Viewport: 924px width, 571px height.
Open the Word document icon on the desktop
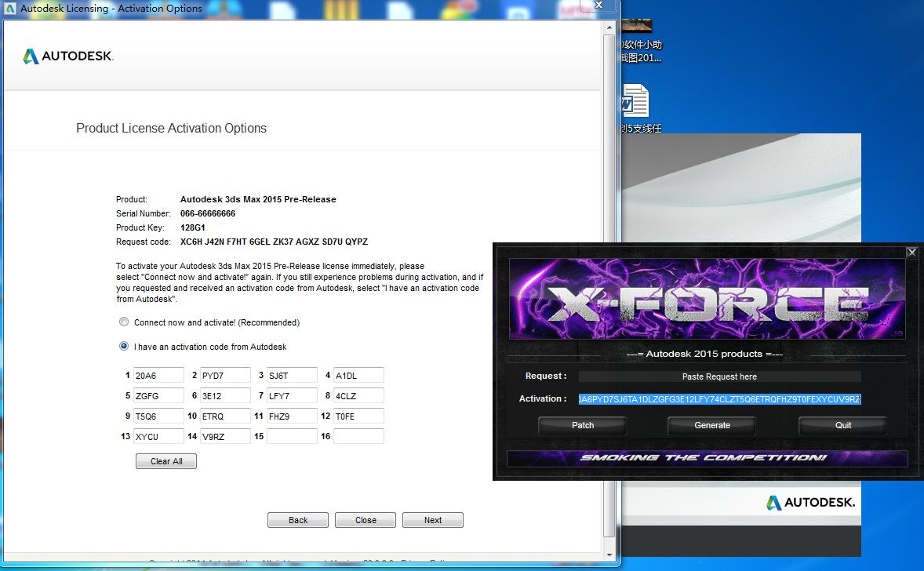pyautogui.click(x=635, y=103)
